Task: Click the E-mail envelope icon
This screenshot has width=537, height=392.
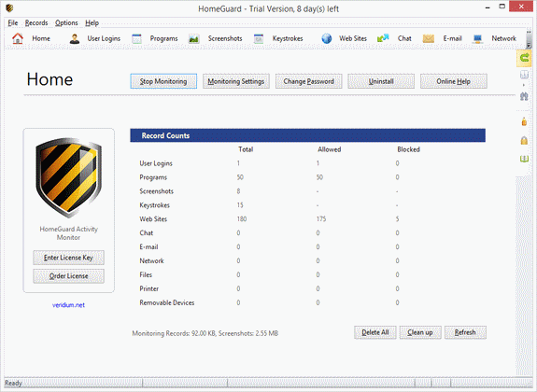Action: (x=428, y=38)
